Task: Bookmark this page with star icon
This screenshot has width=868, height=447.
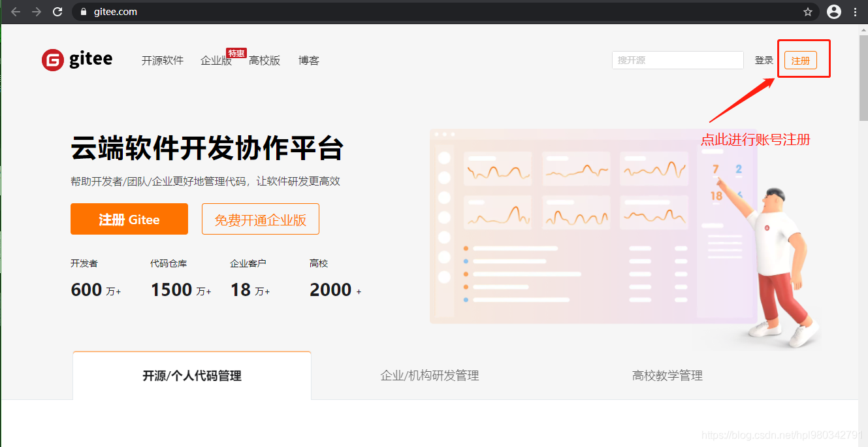Action: point(808,12)
